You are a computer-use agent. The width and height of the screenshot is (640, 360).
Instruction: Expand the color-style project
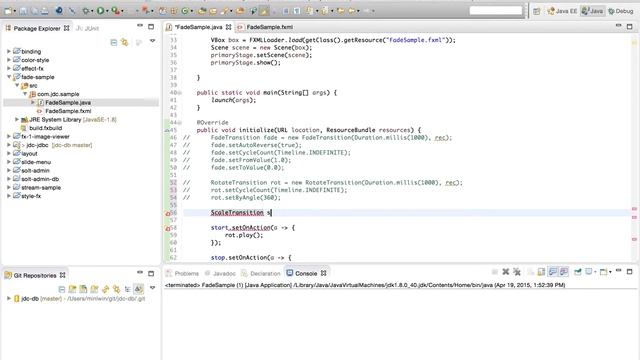9,60
